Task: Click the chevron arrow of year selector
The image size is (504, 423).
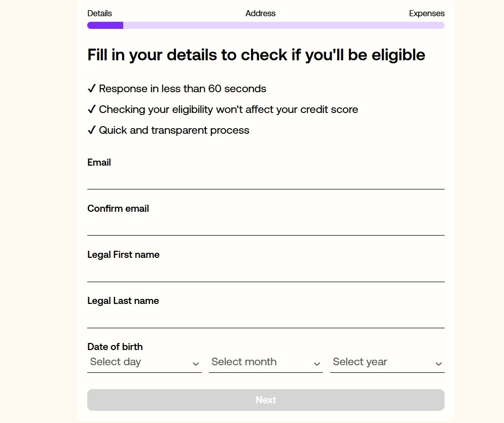Action: pos(439,364)
